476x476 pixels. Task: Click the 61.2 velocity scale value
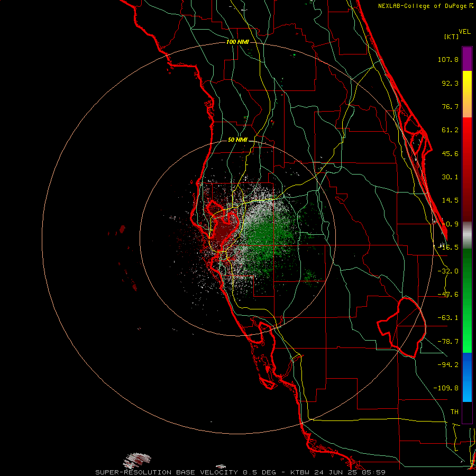450,130
